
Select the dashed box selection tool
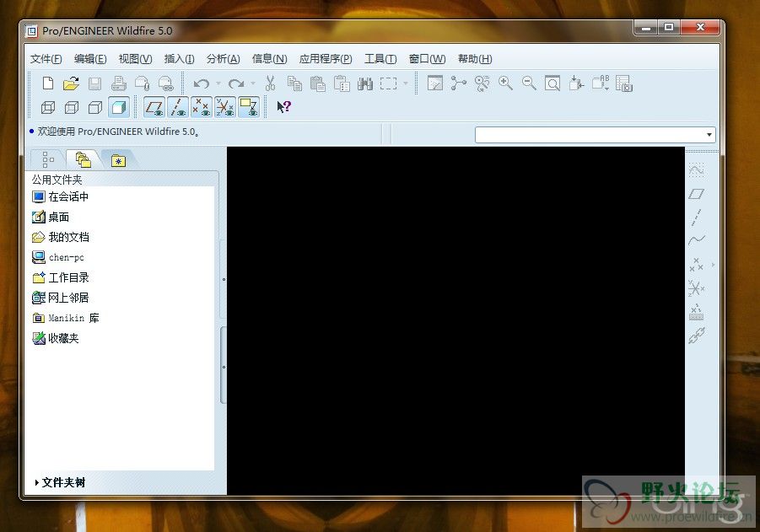pos(389,83)
